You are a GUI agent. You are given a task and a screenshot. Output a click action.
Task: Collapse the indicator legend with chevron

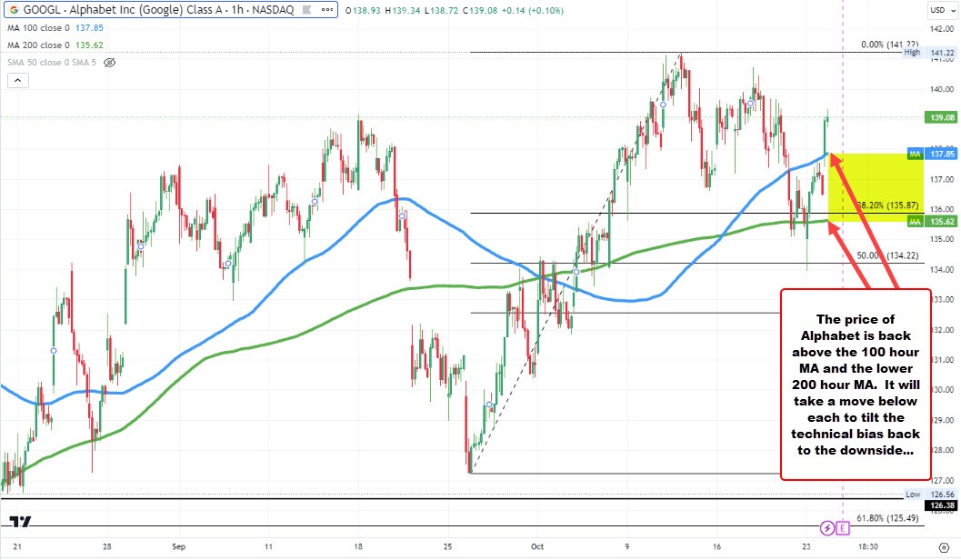click(17, 82)
